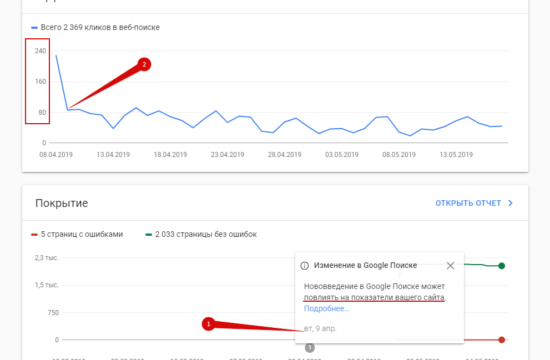
Task: Click the red callout bubble numbered 2
Action: pyautogui.click(x=144, y=65)
